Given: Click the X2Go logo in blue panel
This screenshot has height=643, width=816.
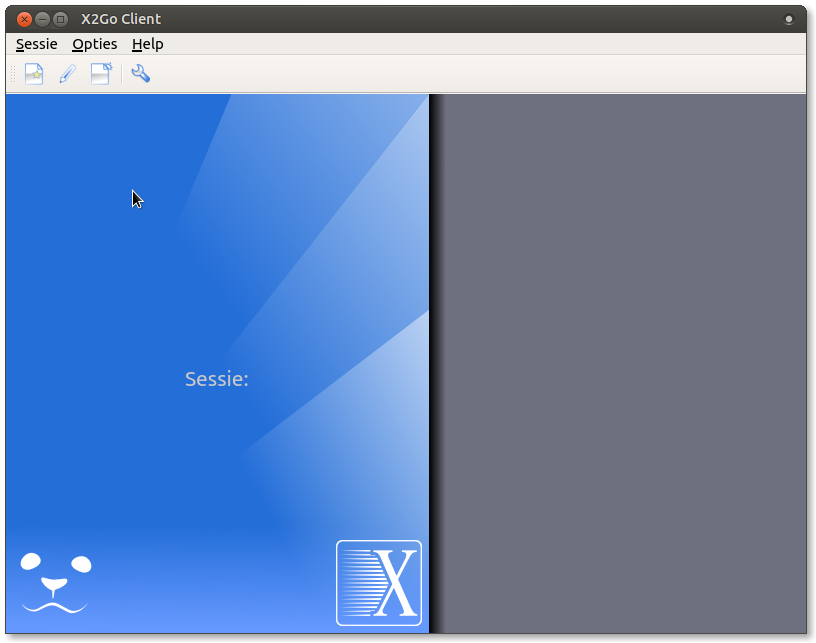Looking at the screenshot, I should 379,583.
